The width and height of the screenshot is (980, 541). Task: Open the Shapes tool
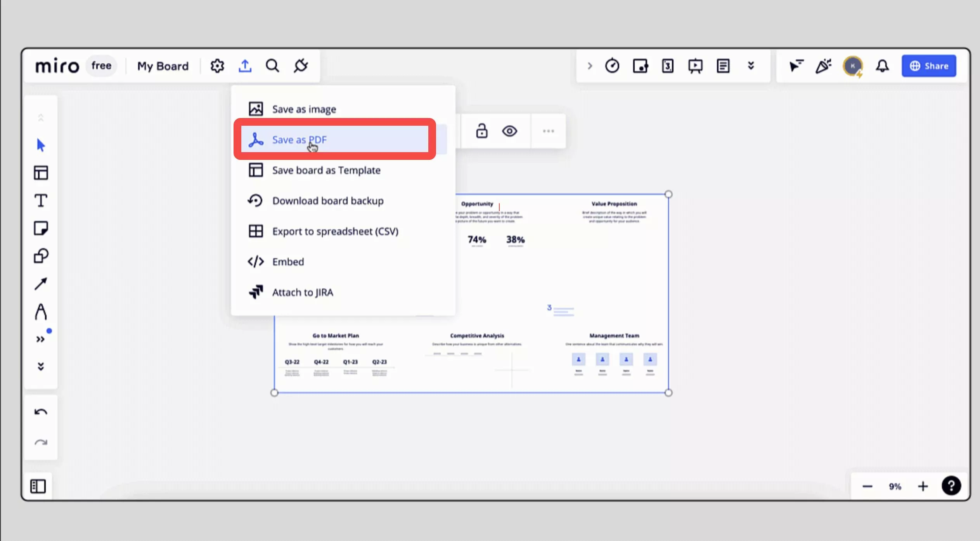[x=40, y=255]
